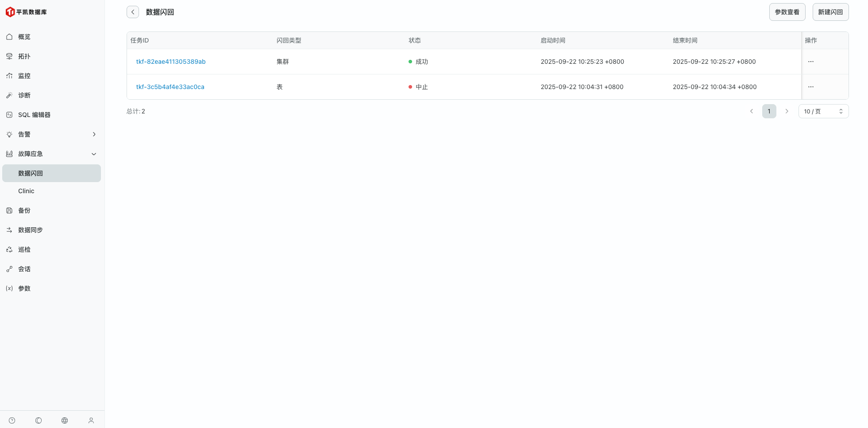Open language globe icon

(65, 420)
